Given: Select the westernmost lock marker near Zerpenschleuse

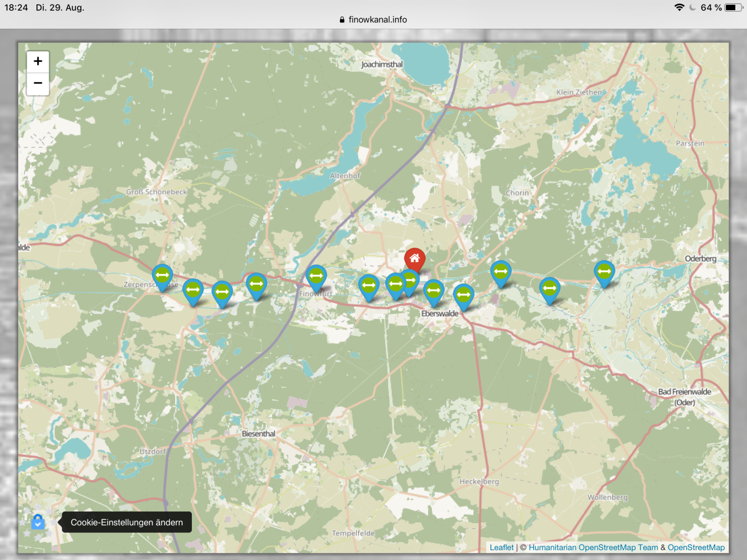Looking at the screenshot, I should tap(162, 275).
